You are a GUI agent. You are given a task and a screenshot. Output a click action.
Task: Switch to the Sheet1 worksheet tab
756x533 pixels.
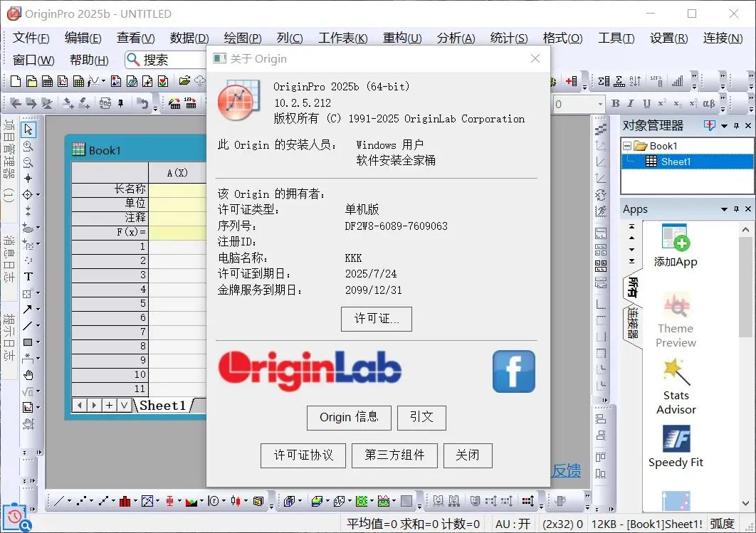[x=162, y=406]
